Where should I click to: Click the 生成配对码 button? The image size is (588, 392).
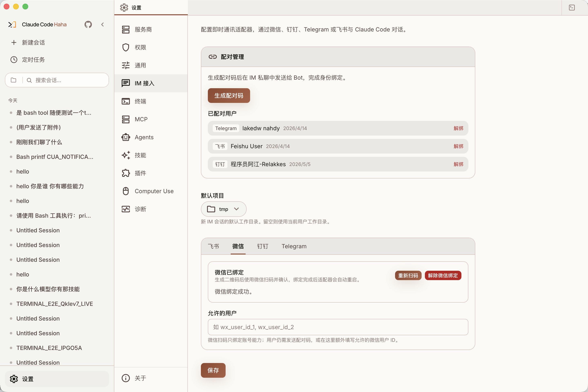(x=229, y=96)
